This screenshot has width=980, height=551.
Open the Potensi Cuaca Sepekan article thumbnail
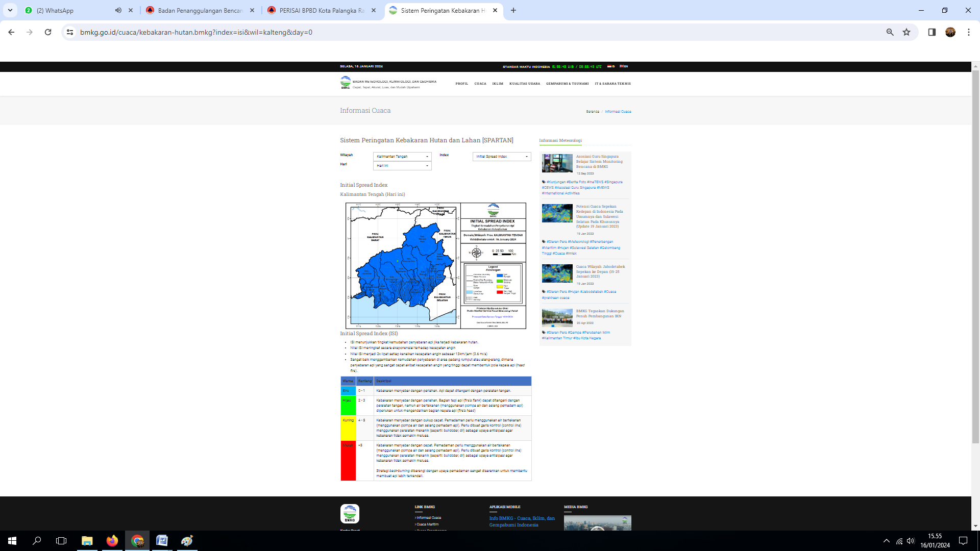tap(557, 213)
